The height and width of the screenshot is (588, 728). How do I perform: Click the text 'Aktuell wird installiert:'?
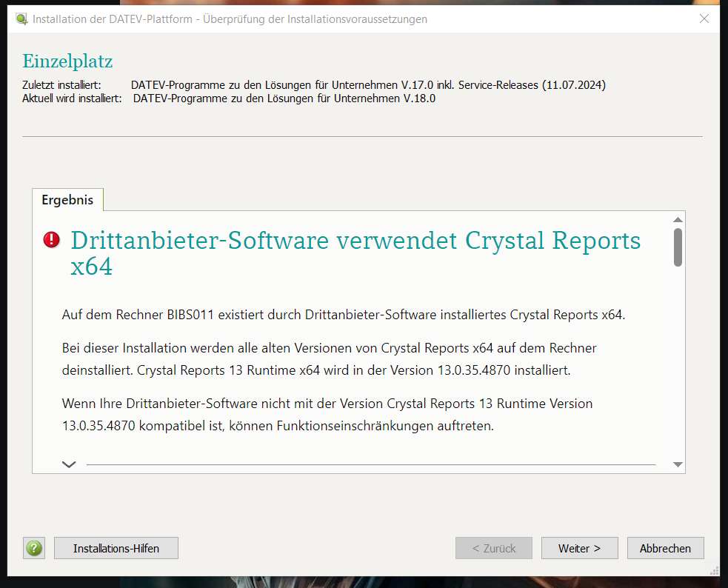pyautogui.click(x=72, y=98)
